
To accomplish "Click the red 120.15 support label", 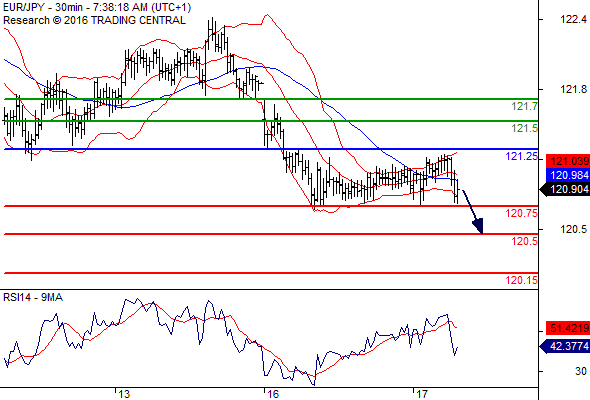I will pos(522,280).
